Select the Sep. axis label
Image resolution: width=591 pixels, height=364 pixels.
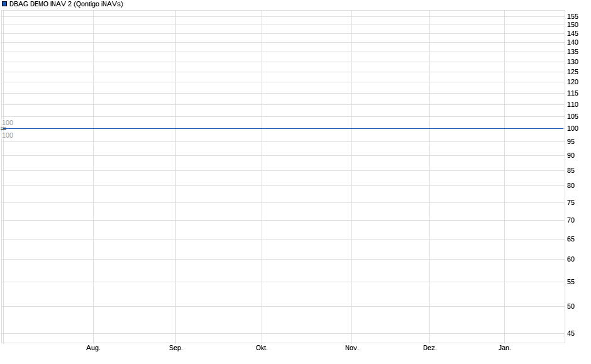177,348
